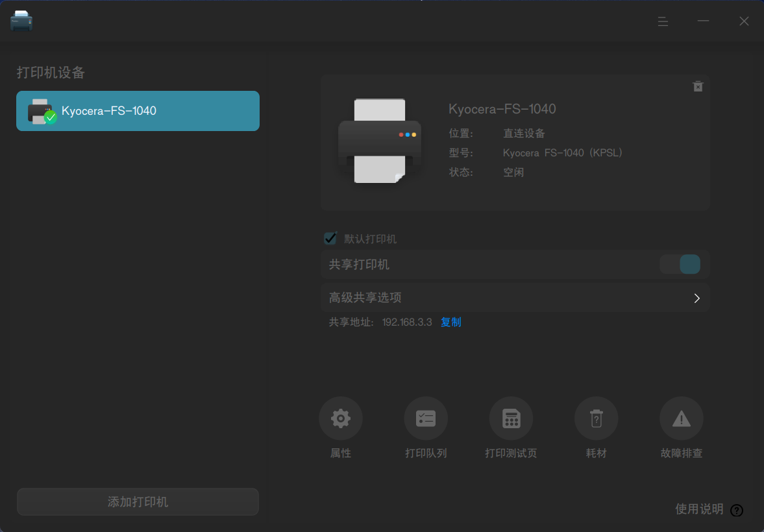
Task: Uncheck the default printer (默认打印机) checkbox
Action: click(330, 239)
